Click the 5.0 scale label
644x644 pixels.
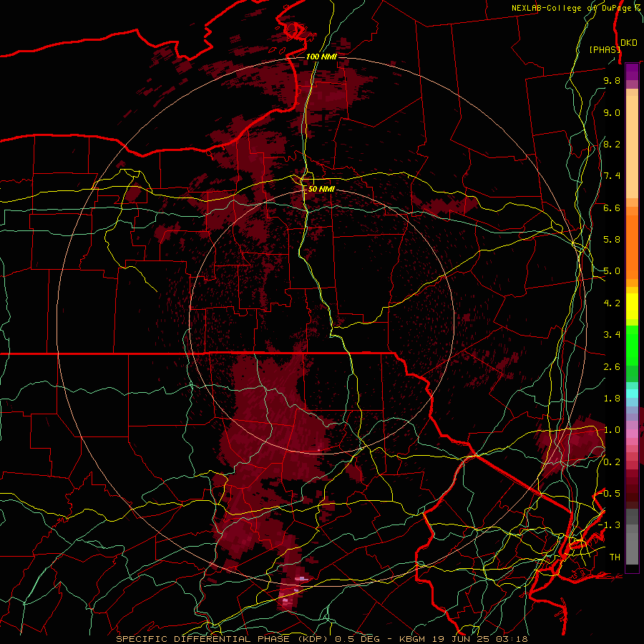pyautogui.click(x=612, y=271)
